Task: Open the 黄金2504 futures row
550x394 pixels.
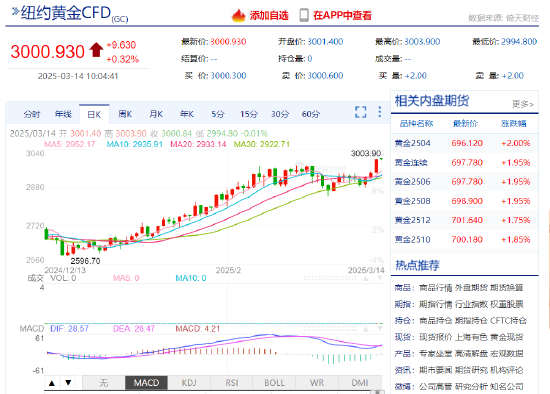Action: point(464,143)
